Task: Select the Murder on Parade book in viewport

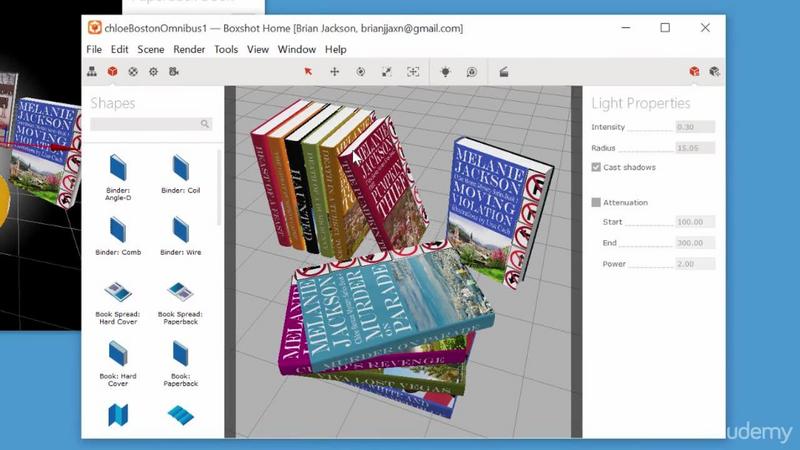Action: tap(392, 306)
